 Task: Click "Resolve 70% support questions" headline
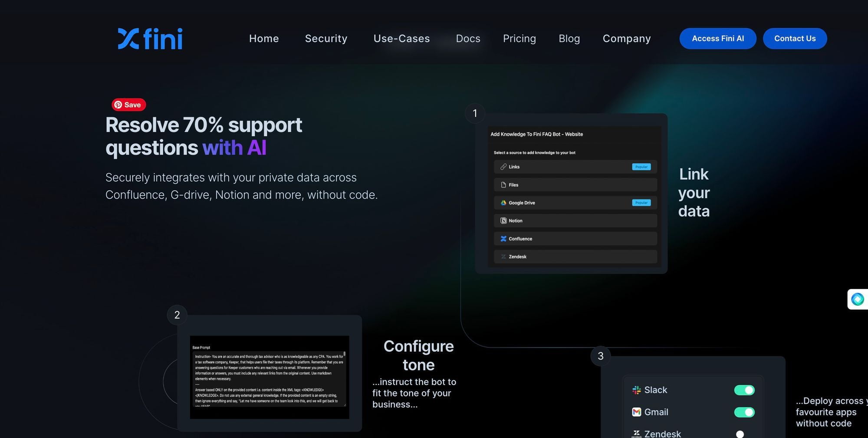coord(204,136)
